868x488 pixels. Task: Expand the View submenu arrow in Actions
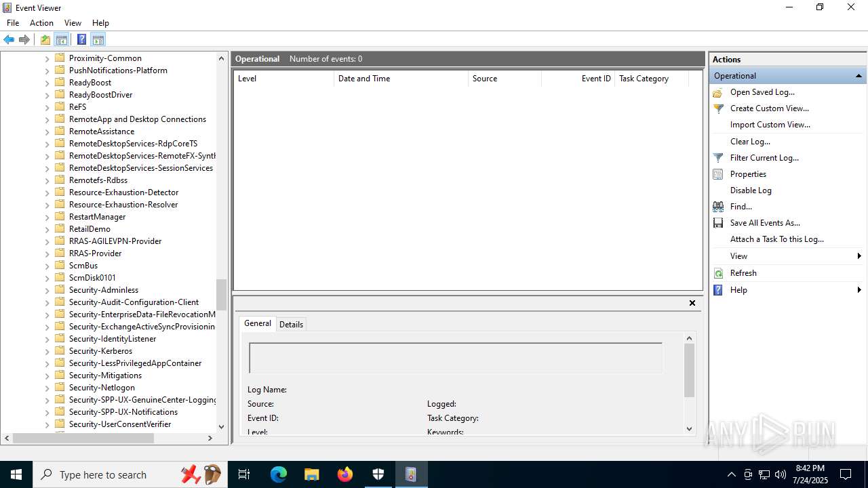859,256
